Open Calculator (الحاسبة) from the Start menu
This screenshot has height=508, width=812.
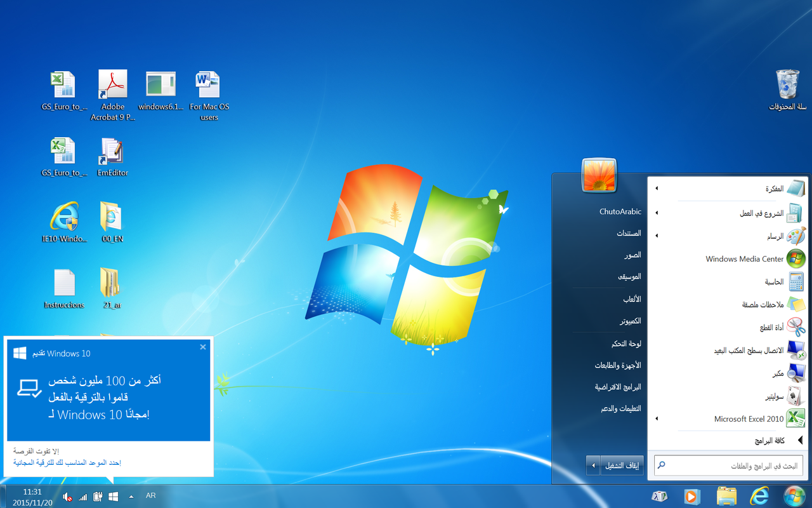(x=728, y=282)
